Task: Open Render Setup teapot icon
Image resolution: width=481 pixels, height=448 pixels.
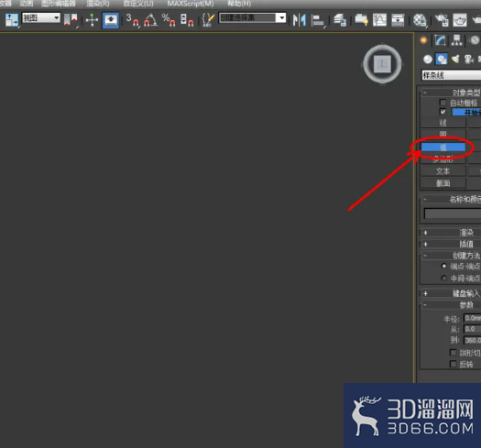Action: coord(442,20)
